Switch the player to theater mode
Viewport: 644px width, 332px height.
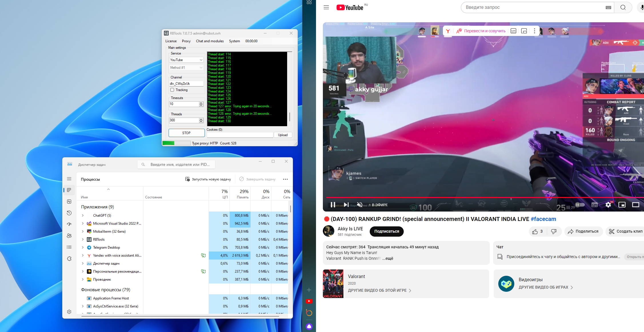tap(635, 205)
